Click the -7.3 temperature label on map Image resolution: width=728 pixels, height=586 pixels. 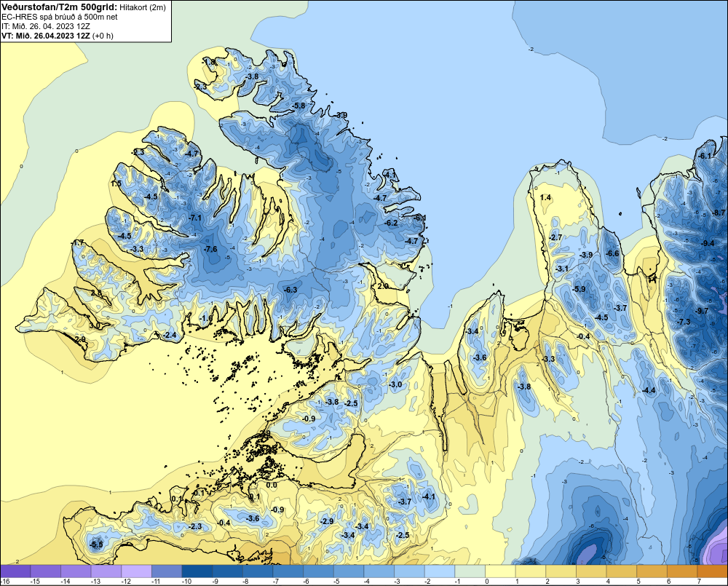click(684, 322)
